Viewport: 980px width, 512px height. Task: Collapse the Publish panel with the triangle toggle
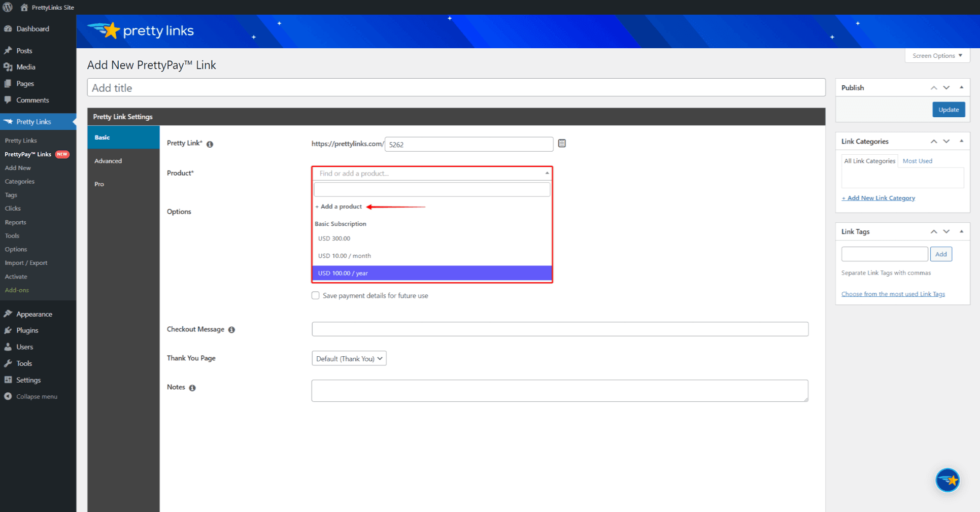(x=961, y=88)
